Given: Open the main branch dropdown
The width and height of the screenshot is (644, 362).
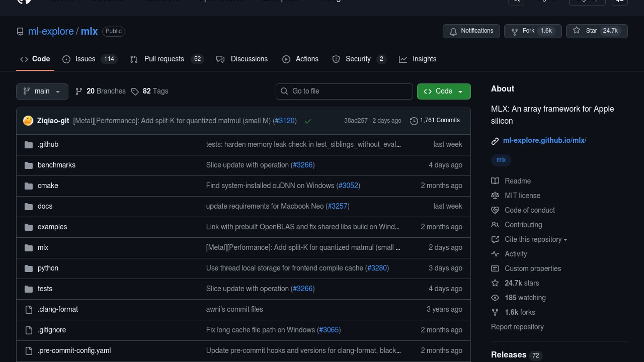Looking at the screenshot, I should point(42,91).
